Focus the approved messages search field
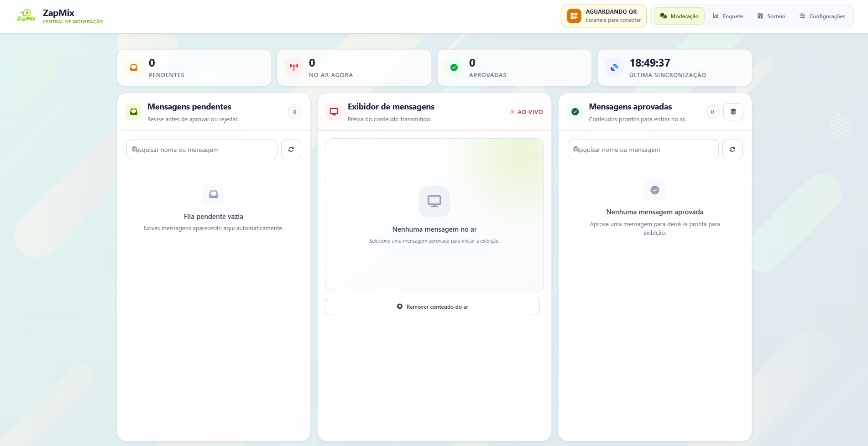Image resolution: width=868 pixels, height=446 pixels. coord(643,149)
